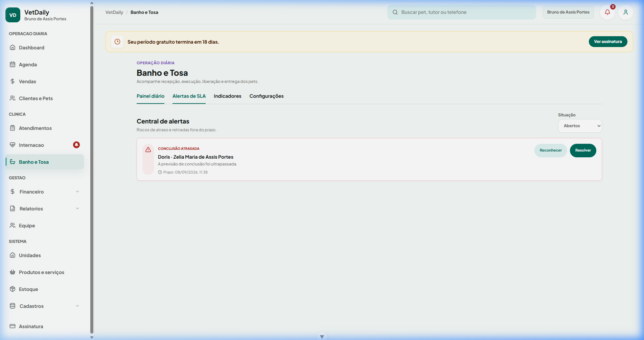Go to the Configurações tab
Viewport: 644px width, 340px height.
(x=267, y=96)
